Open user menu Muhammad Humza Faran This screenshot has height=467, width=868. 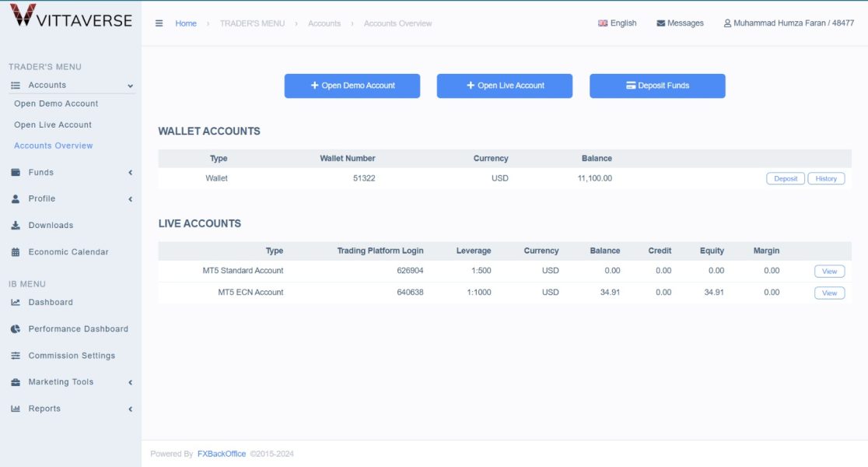[789, 23]
